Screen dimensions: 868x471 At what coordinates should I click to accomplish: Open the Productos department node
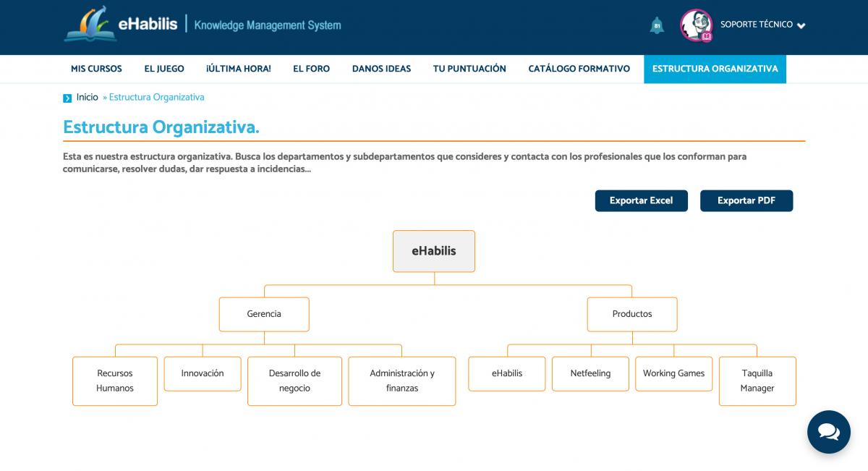coord(632,314)
